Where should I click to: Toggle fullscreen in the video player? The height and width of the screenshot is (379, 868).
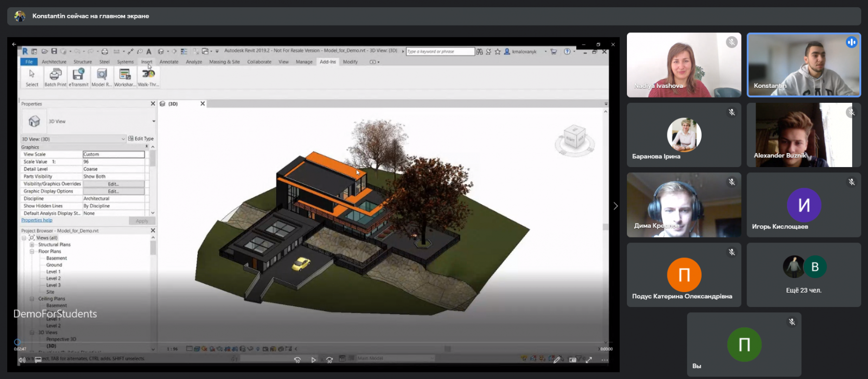pos(589,360)
